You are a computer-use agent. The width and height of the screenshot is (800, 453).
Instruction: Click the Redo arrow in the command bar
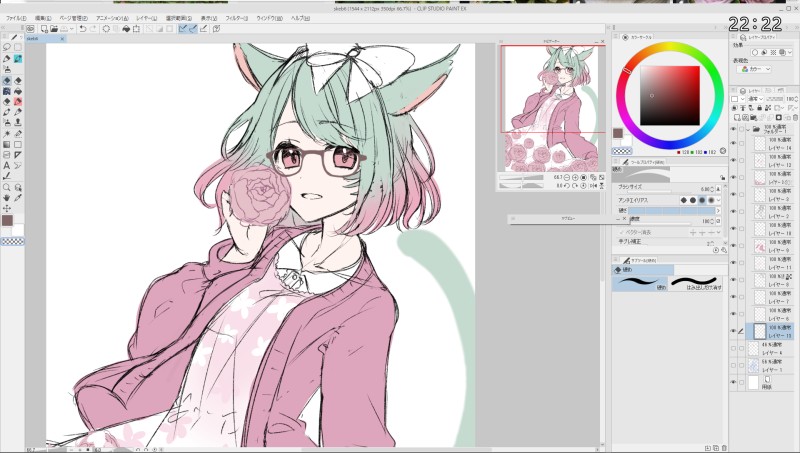point(93,29)
